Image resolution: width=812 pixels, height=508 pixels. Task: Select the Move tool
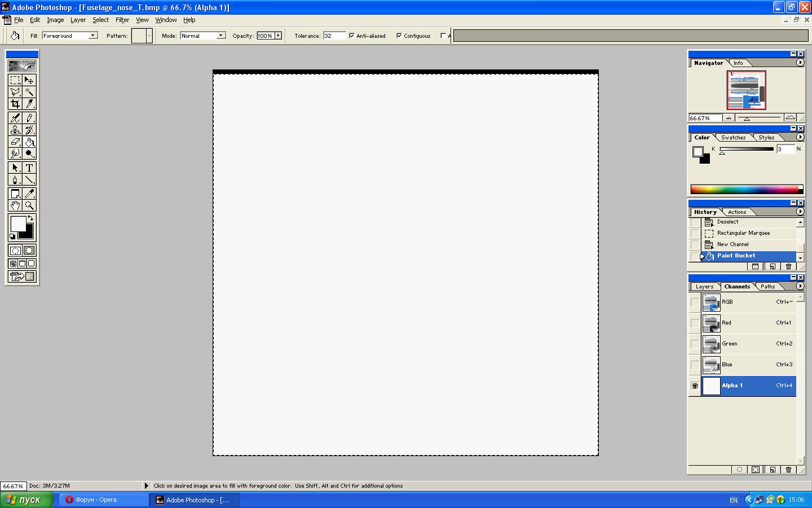29,80
